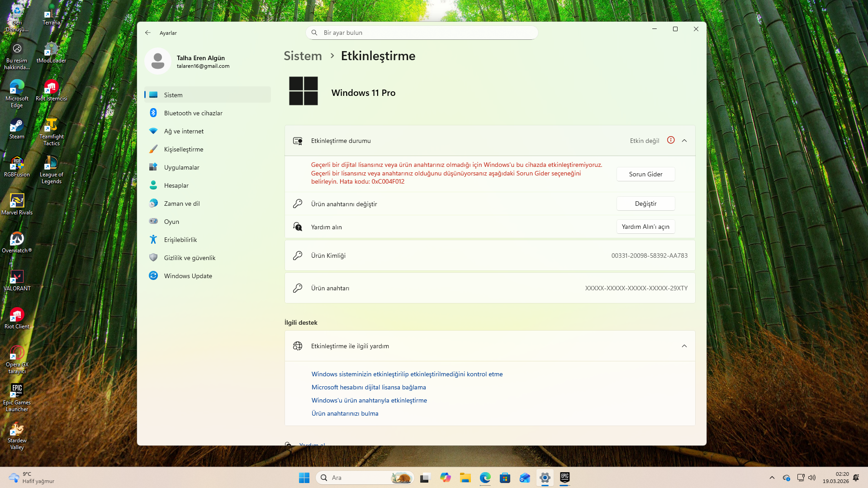The height and width of the screenshot is (488, 868).
Task: Show hidden system tray icons
Action: pyautogui.click(x=772, y=478)
